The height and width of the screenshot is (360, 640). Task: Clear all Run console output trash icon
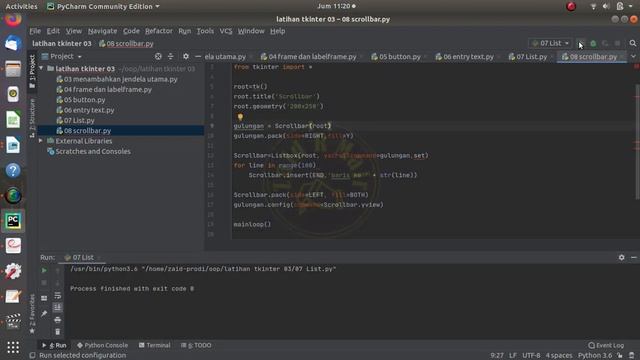point(58,332)
